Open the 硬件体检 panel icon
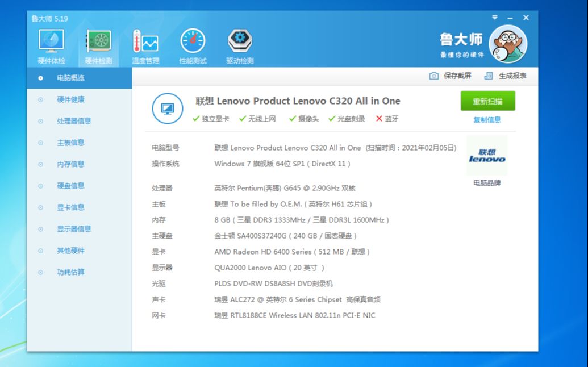Viewport: 588px width, 367px height. click(x=51, y=40)
